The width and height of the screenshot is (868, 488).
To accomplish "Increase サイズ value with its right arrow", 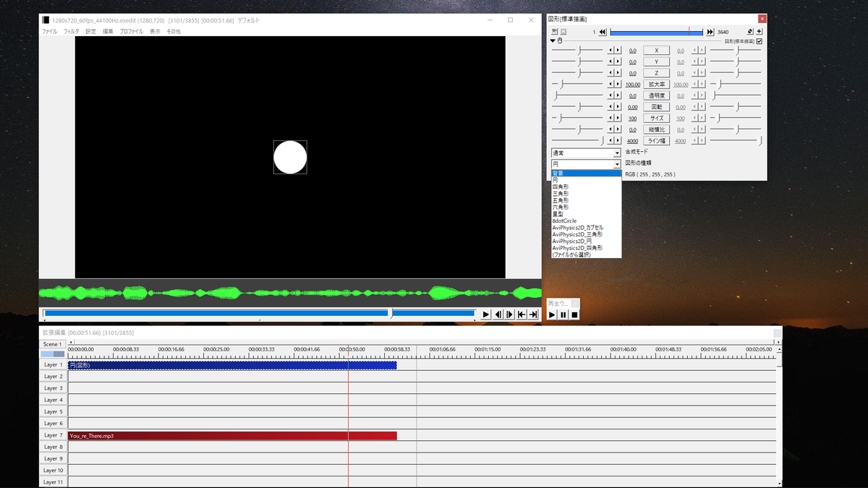I will tap(618, 118).
